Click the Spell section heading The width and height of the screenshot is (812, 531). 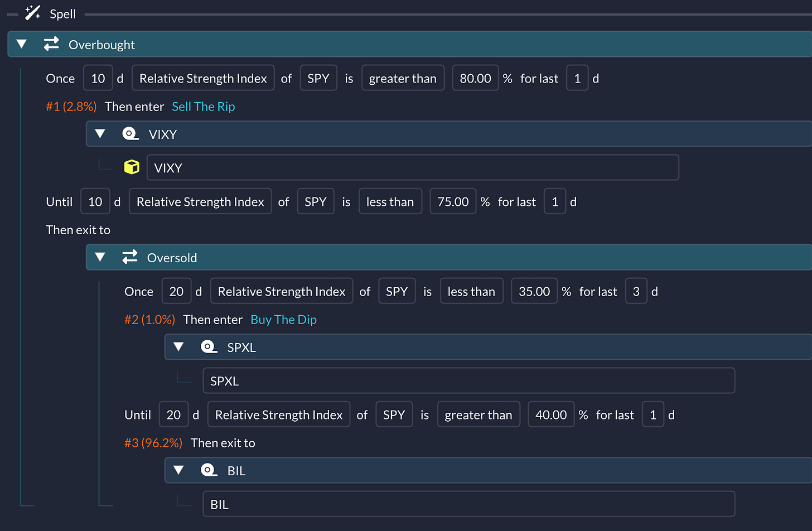click(x=62, y=14)
